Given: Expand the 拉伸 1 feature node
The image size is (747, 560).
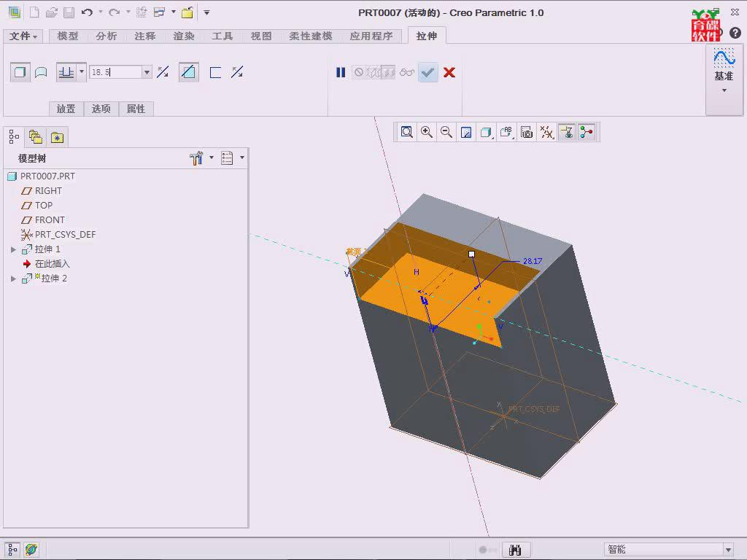Looking at the screenshot, I should click(x=13, y=249).
